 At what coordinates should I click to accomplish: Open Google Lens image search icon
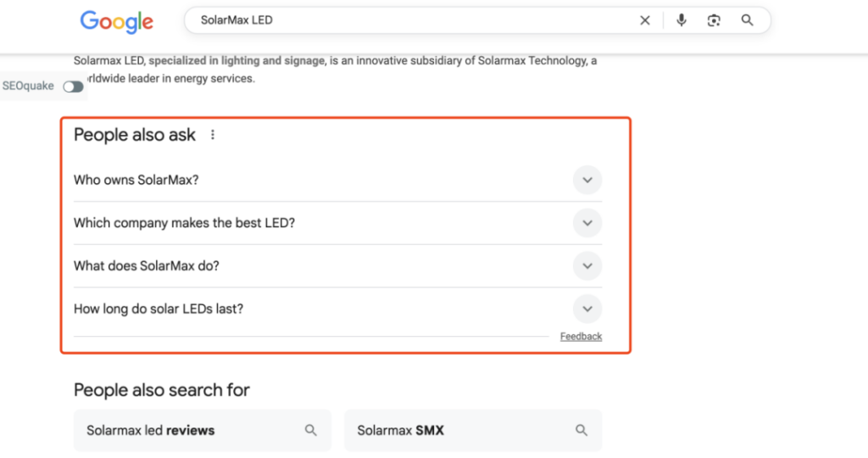point(714,20)
